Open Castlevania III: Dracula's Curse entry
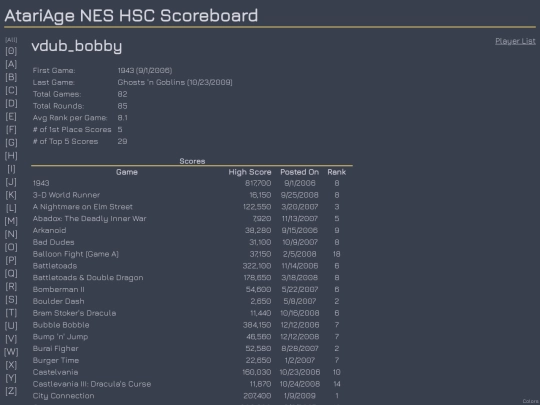 [92, 384]
